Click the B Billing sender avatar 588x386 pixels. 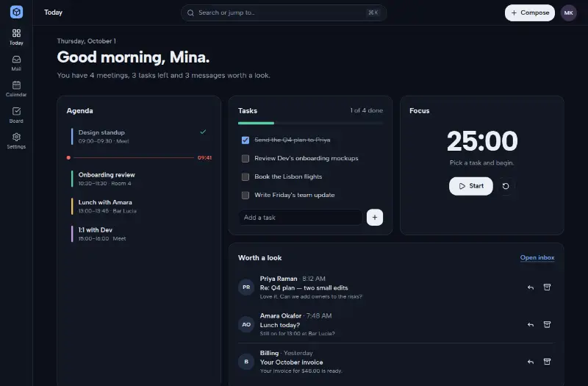(x=246, y=362)
